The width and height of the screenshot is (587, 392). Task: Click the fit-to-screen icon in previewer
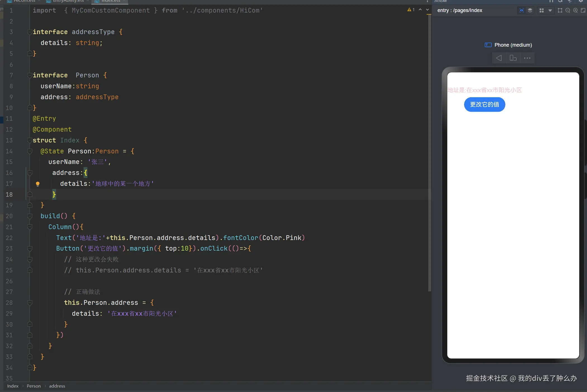(x=583, y=10)
